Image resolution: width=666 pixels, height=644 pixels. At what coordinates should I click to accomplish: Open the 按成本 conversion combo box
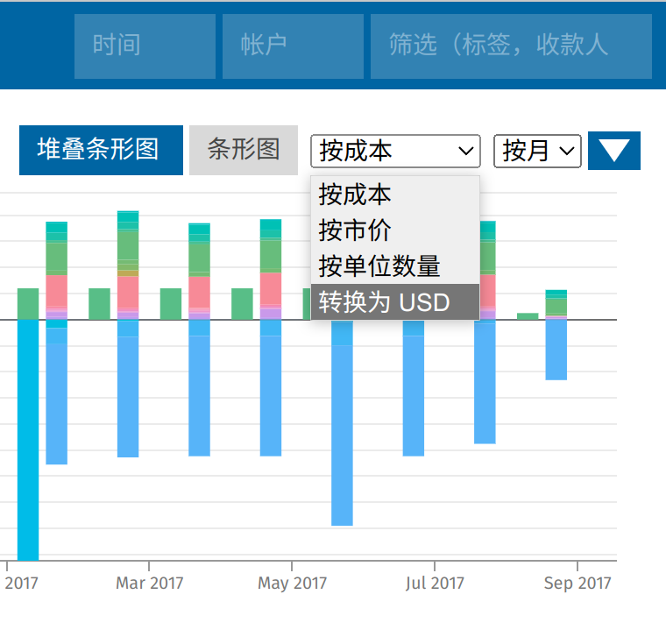[395, 151]
